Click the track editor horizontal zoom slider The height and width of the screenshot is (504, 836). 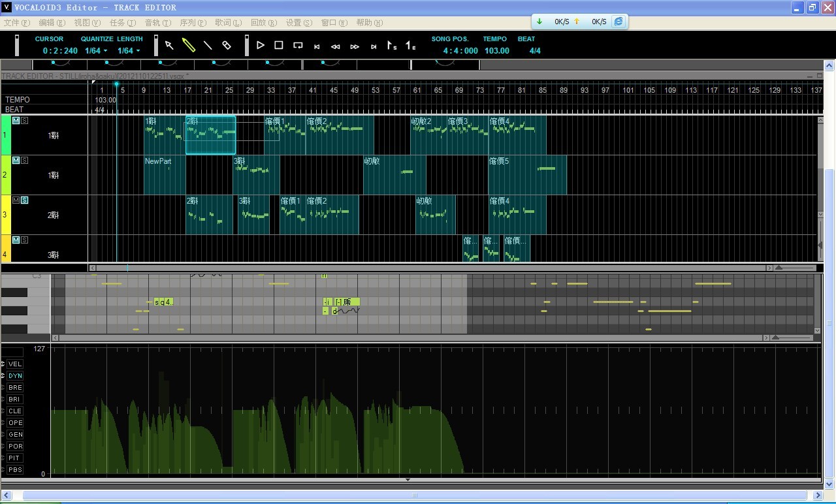click(795, 268)
